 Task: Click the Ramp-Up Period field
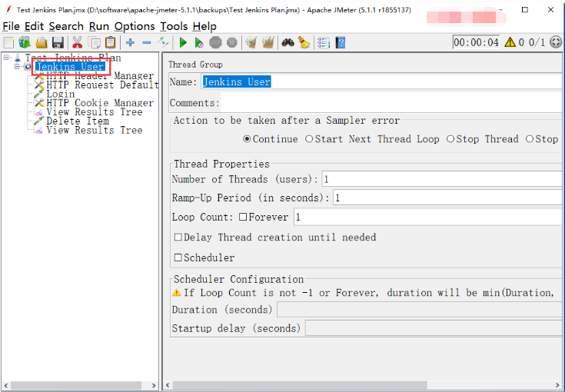click(447, 198)
